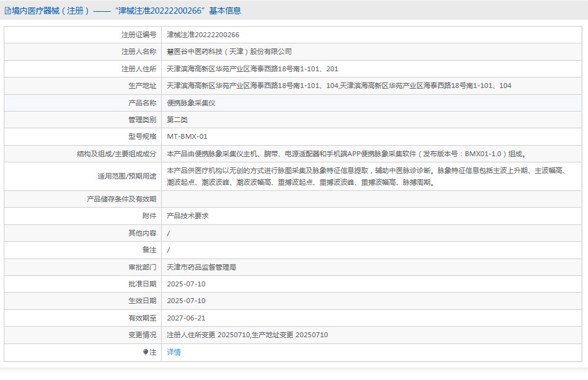Click the empty 产品储存条件及有效期 value cell
Screen dimensions: 588x380
coord(372,199)
